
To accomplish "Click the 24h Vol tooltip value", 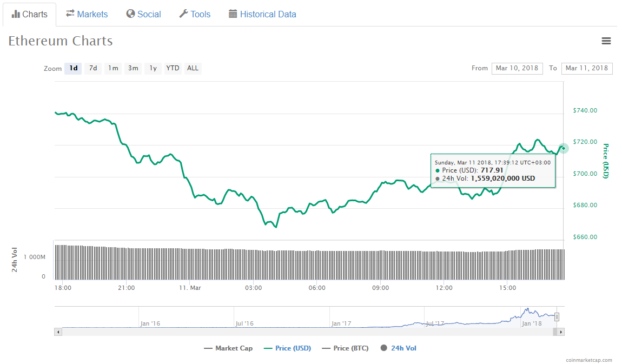I will coord(503,178).
